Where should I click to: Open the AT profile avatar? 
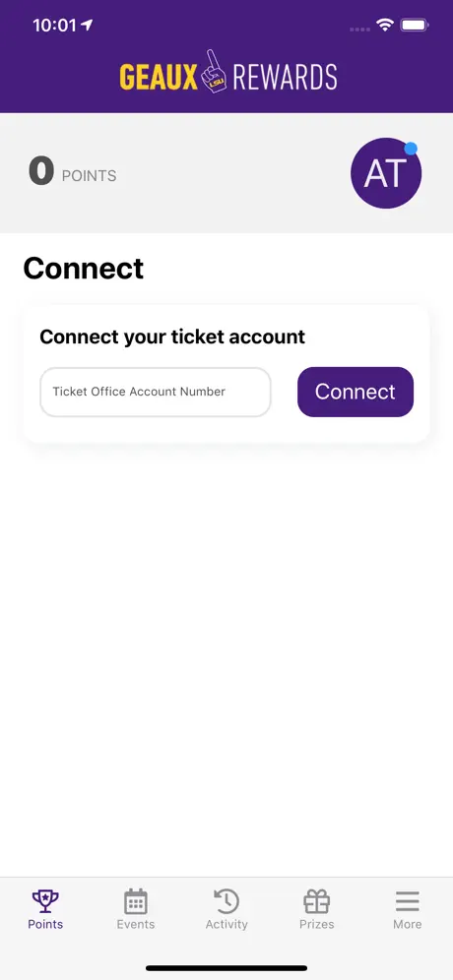[386, 173]
